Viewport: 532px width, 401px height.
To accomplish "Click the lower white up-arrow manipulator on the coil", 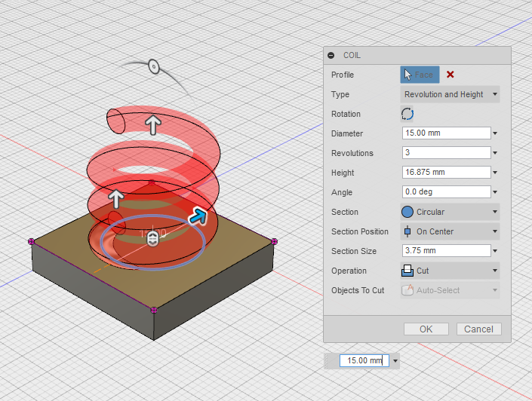I will tap(116, 199).
